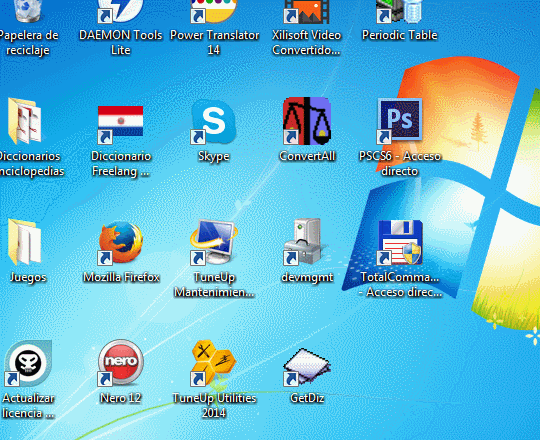Viewport: 540px width, 440px height.
Task: Click the "devmgmt" label text
Action: click(x=307, y=277)
